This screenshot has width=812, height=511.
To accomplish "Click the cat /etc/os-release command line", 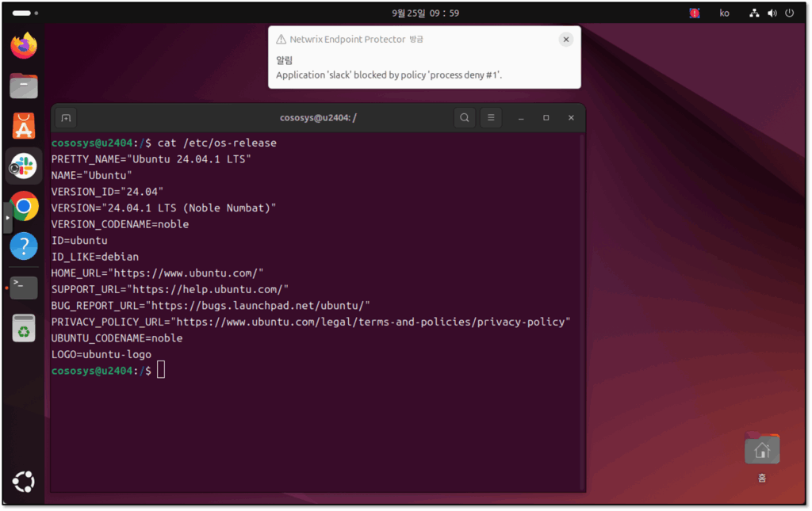I will [x=217, y=143].
